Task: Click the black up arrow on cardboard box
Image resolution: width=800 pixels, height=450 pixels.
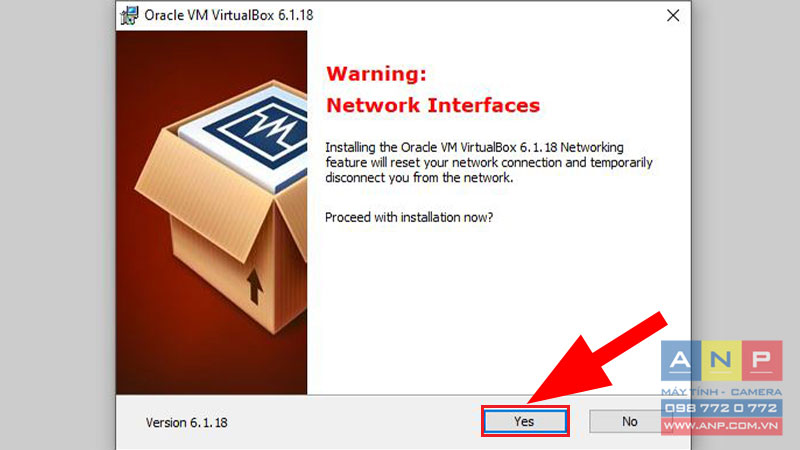Action: [x=255, y=286]
